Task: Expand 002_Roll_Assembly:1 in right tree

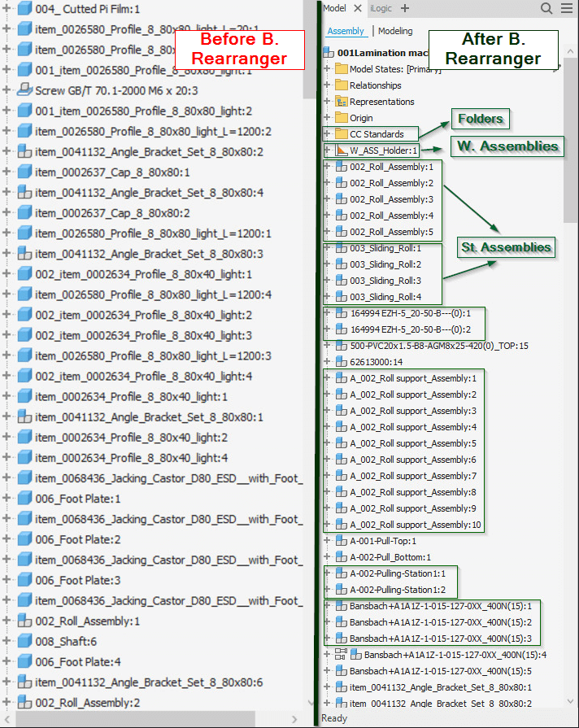Action: (x=328, y=167)
